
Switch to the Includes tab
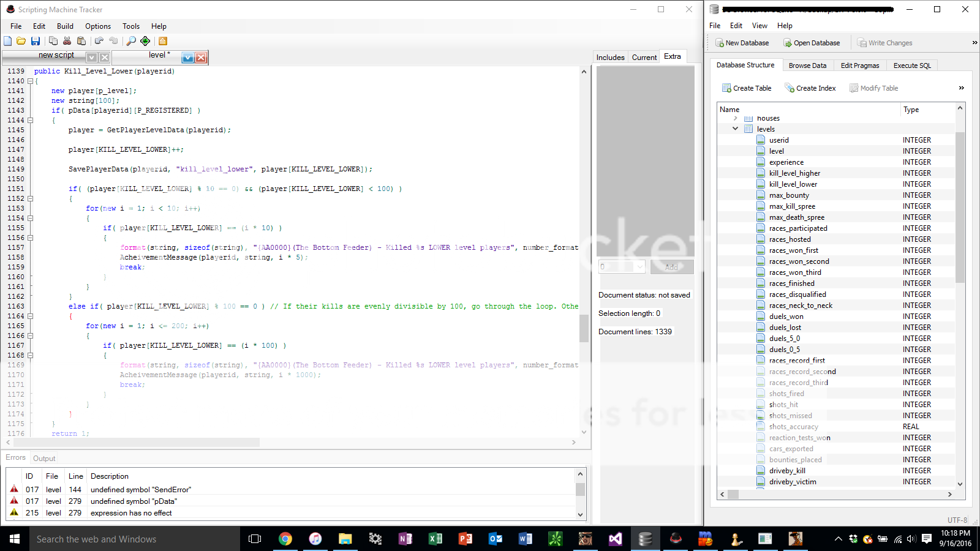[611, 58]
